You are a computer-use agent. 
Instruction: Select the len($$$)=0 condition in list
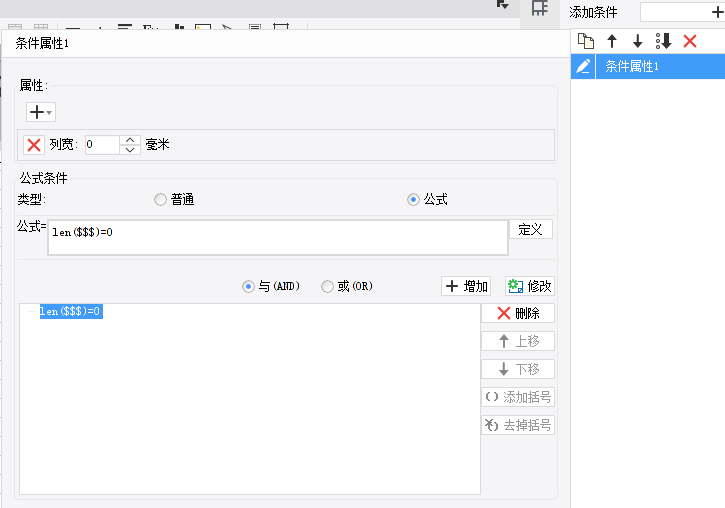(71, 312)
